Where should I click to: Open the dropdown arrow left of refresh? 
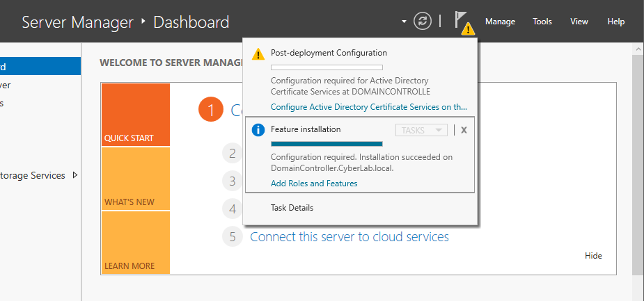point(404,22)
